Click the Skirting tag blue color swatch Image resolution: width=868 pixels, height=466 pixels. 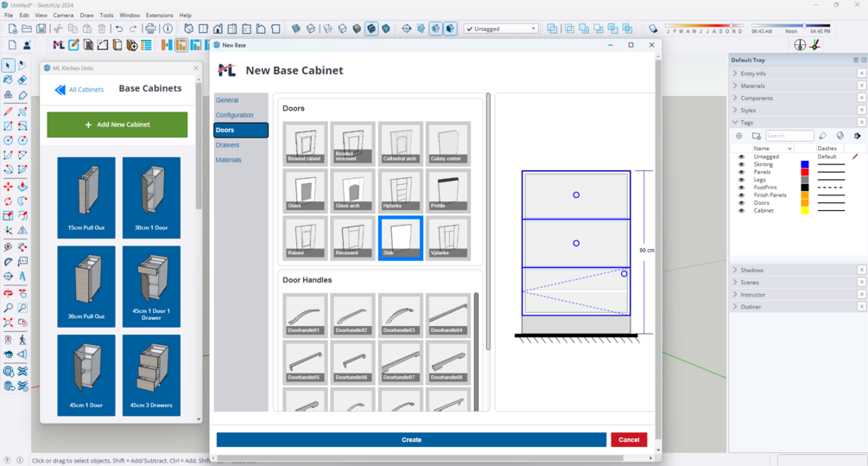tap(805, 164)
